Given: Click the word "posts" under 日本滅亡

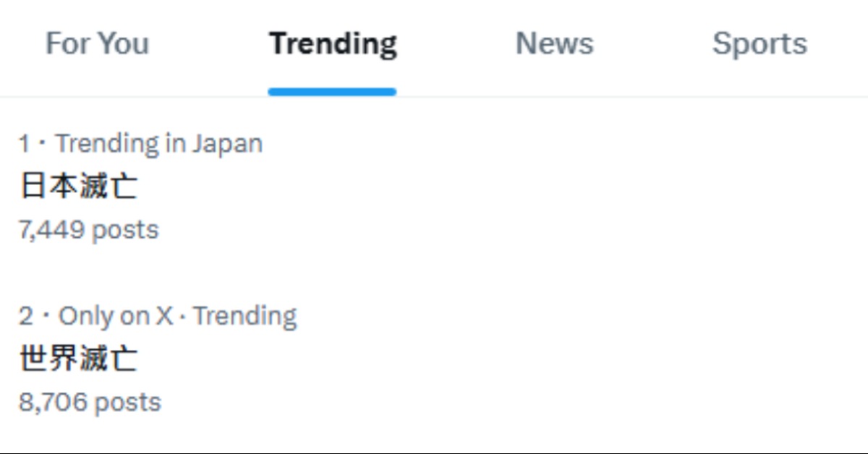Looking at the screenshot, I should 125,230.
